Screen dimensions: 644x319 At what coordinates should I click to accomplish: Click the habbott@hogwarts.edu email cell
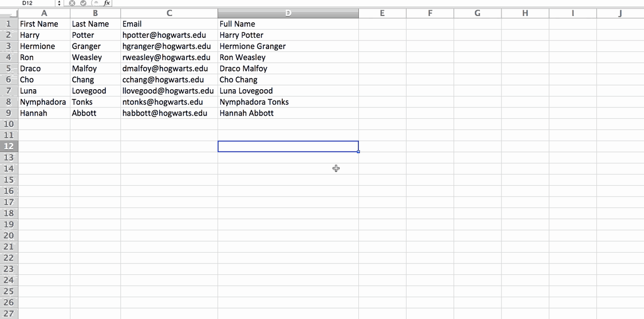(x=169, y=113)
